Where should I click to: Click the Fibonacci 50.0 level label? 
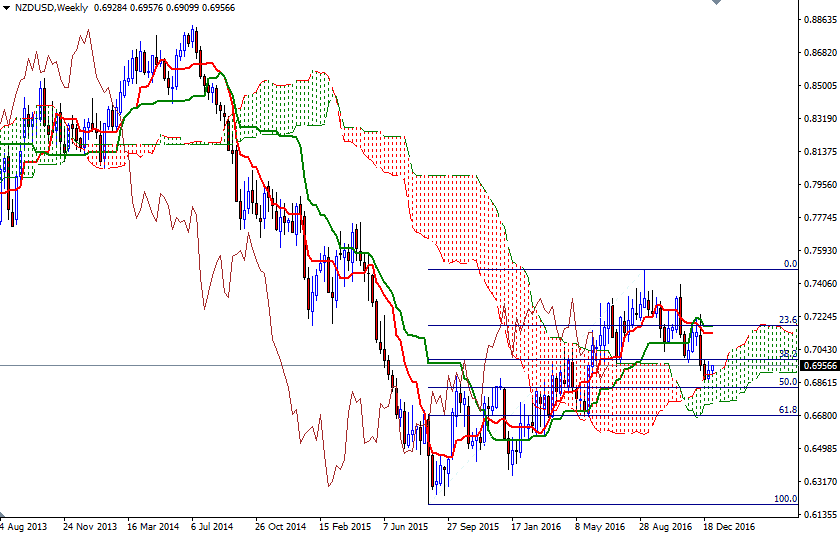tap(788, 382)
